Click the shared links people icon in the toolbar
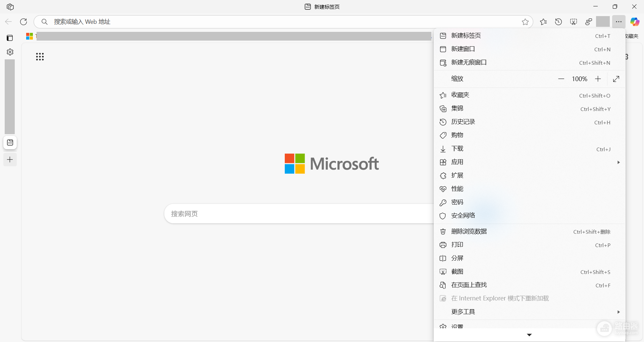 pyautogui.click(x=589, y=22)
